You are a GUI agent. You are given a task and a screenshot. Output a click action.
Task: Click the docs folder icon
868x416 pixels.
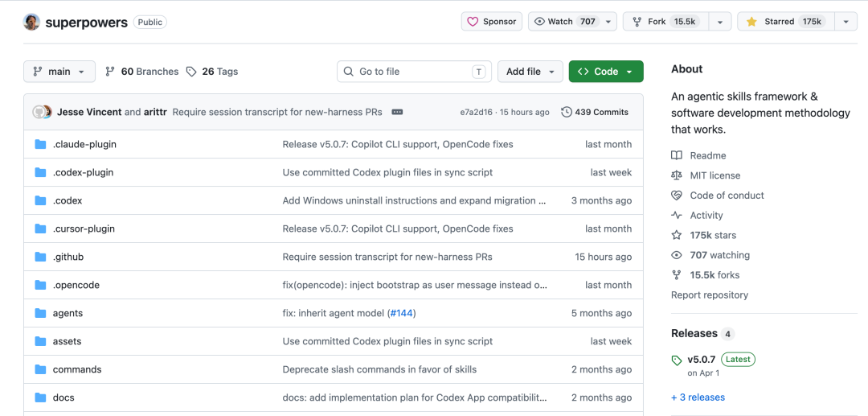point(40,397)
